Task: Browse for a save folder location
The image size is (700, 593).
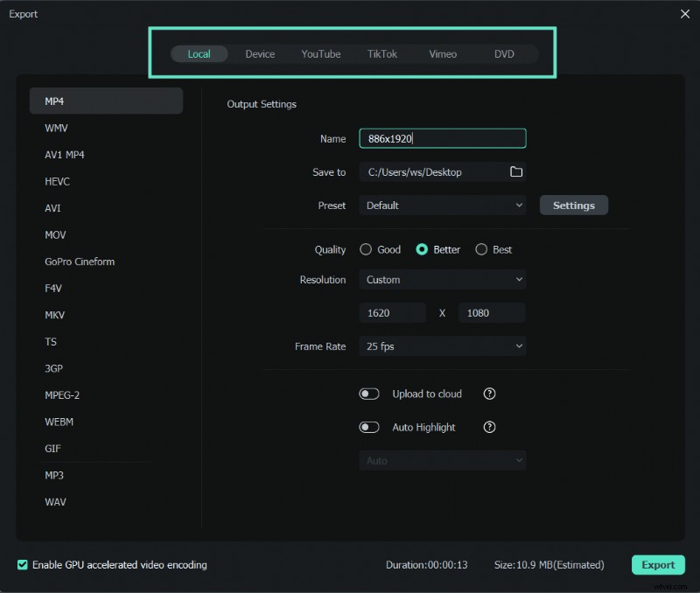Action: (516, 171)
